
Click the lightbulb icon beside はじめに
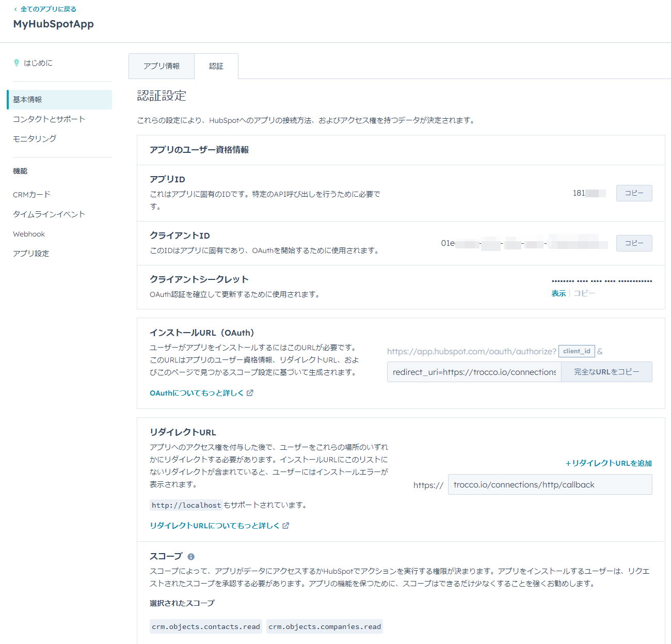pos(17,63)
